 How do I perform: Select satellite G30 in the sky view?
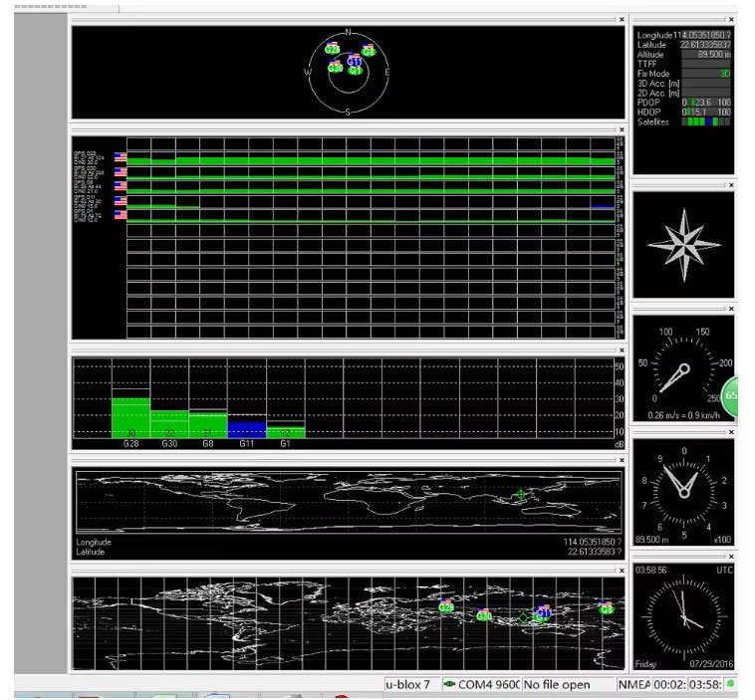point(335,67)
